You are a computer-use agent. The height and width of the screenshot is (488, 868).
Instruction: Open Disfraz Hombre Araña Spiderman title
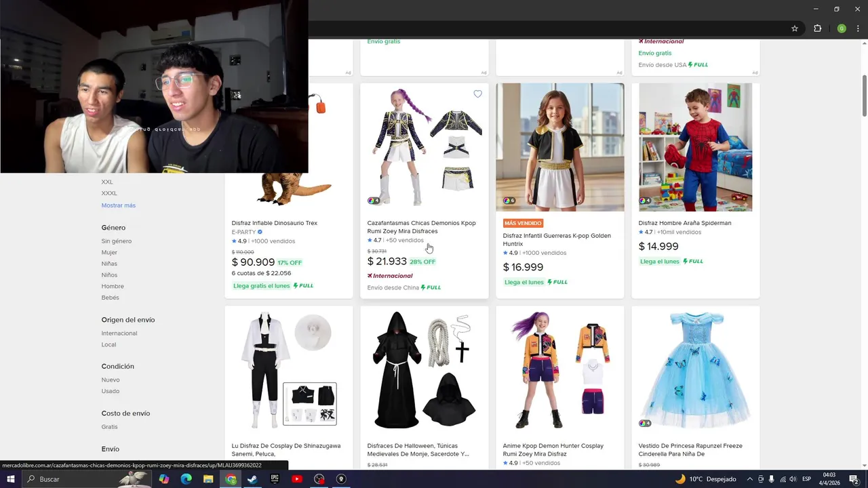click(x=685, y=223)
